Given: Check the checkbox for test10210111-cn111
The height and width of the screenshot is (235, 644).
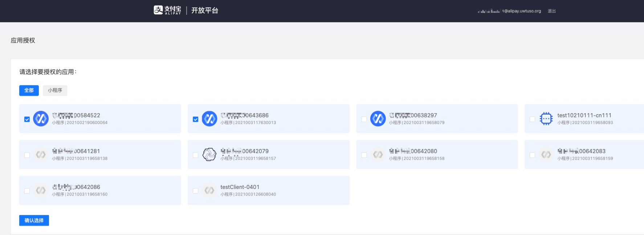Looking at the screenshot, I should tap(532, 119).
